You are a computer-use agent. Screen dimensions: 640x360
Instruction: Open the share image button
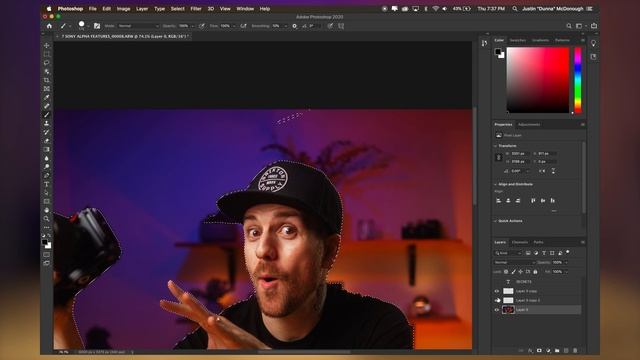click(x=594, y=26)
